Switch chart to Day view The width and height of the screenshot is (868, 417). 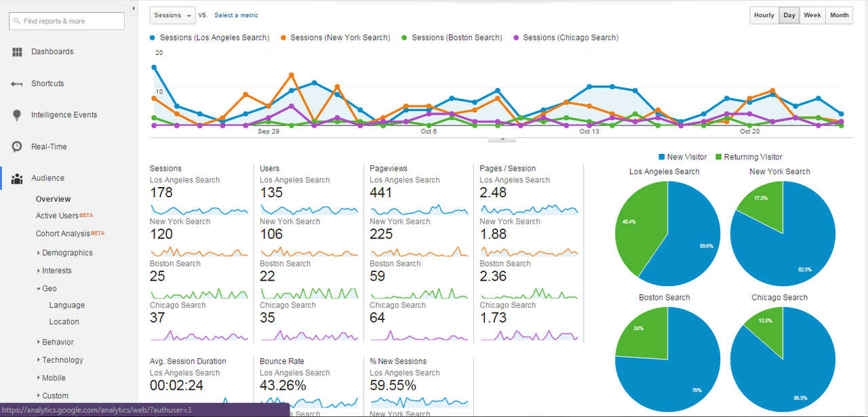pyautogui.click(x=789, y=15)
